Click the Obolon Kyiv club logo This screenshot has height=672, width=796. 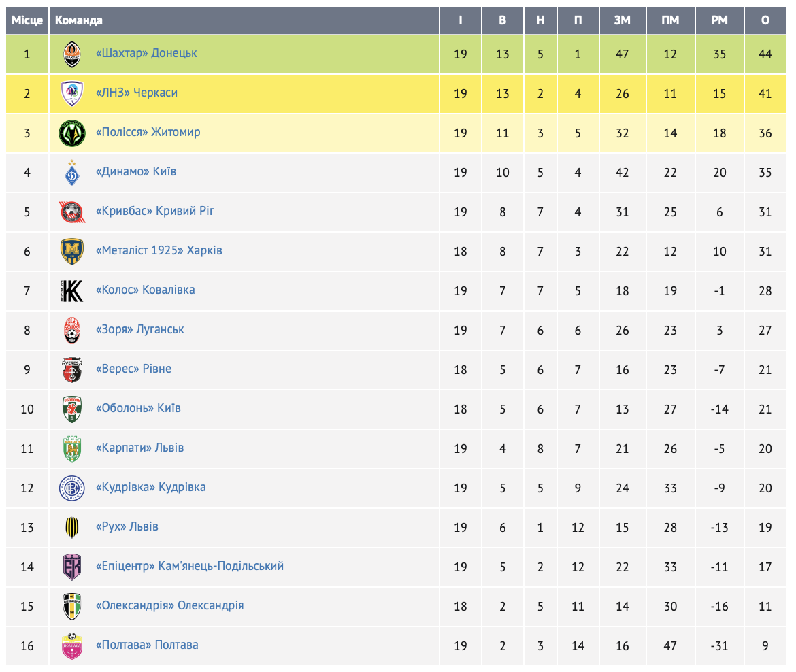coord(72,409)
